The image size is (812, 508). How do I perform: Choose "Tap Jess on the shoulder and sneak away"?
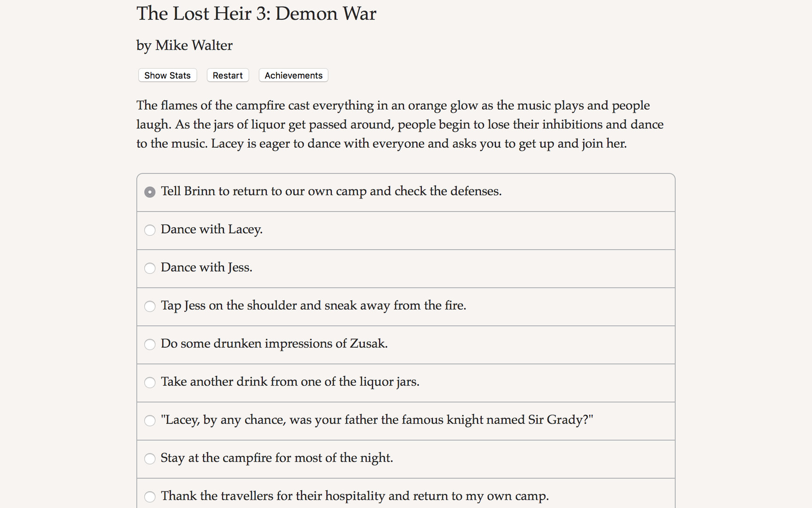coord(149,307)
